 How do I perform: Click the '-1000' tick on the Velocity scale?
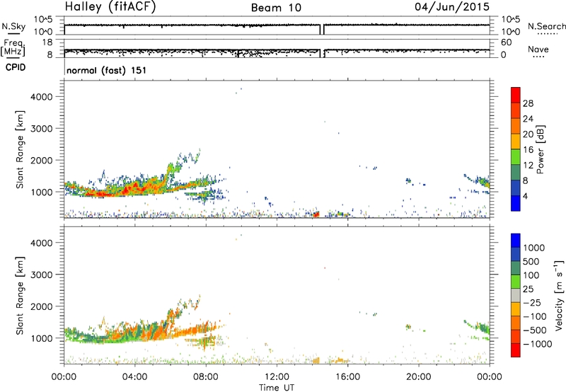pos(538,344)
